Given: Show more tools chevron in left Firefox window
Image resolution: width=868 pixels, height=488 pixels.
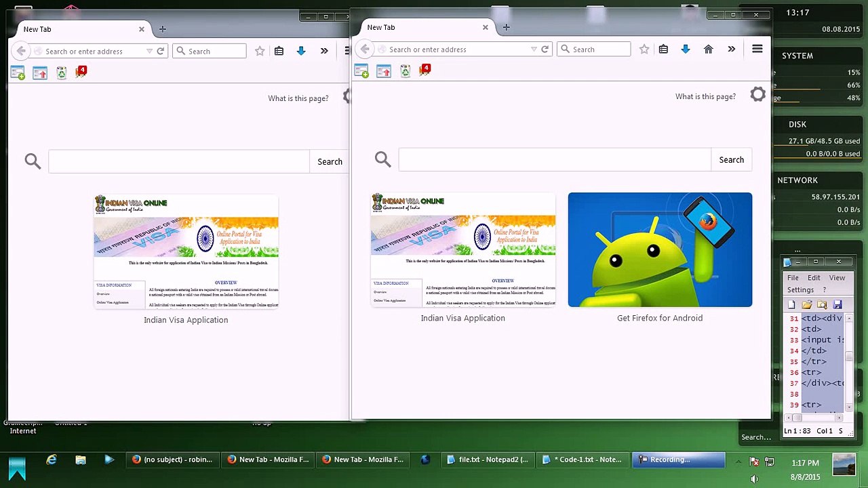Looking at the screenshot, I should tap(324, 52).
